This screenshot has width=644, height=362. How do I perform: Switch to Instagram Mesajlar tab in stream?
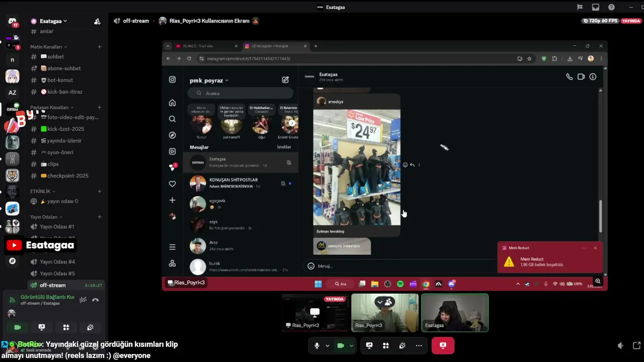point(276,46)
